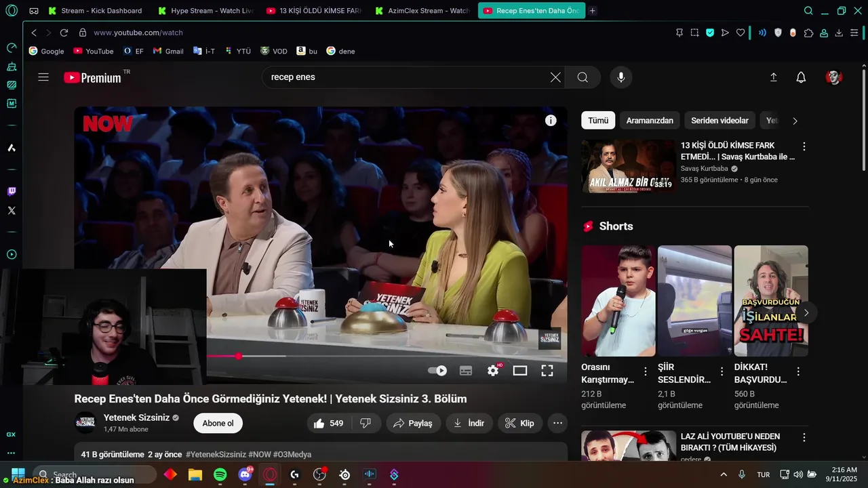This screenshot has height=488, width=868.
Task: Open File Explorer from the taskbar
Action: click(195, 474)
